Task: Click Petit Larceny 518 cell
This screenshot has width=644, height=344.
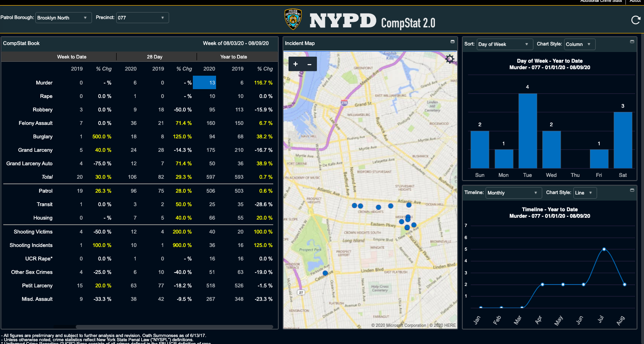Action: [211, 286]
